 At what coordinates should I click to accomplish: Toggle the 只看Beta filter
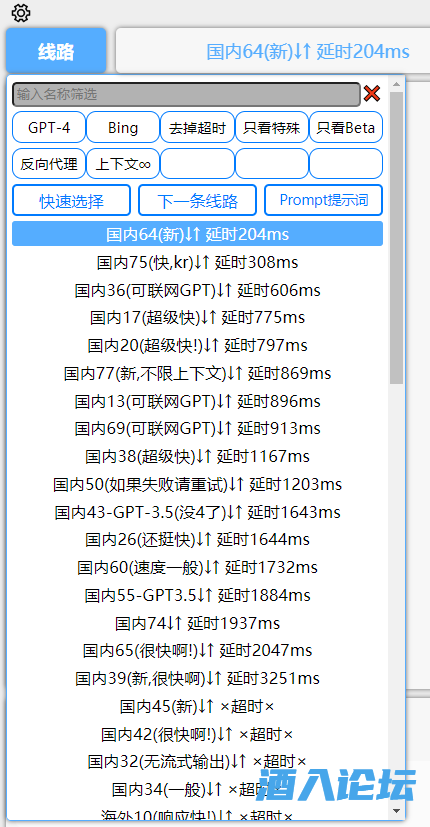[x=346, y=127]
